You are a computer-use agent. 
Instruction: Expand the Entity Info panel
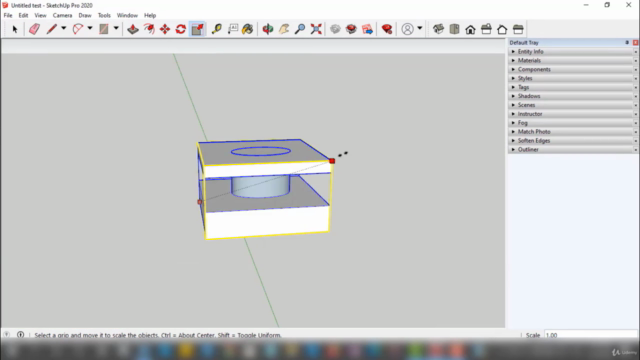pos(573,51)
